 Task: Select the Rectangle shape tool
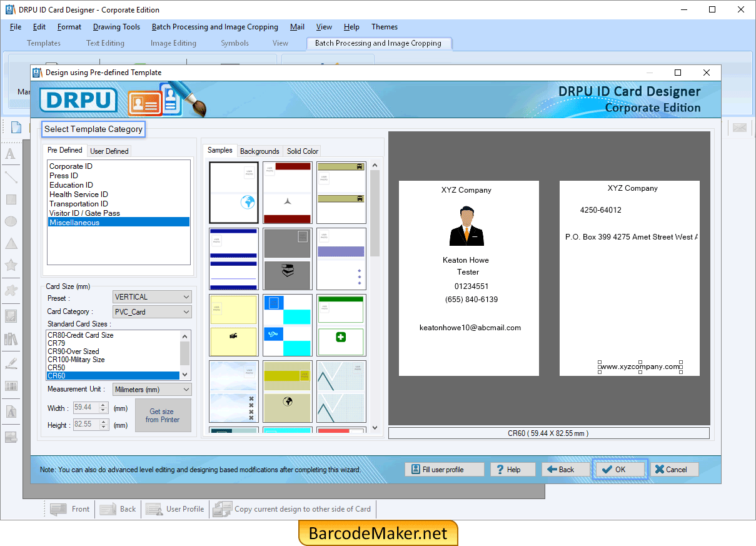[x=11, y=200]
